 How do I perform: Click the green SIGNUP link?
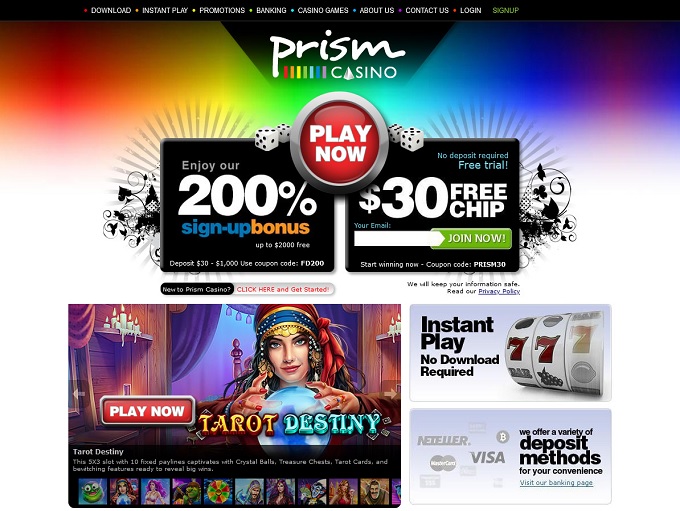506,10
